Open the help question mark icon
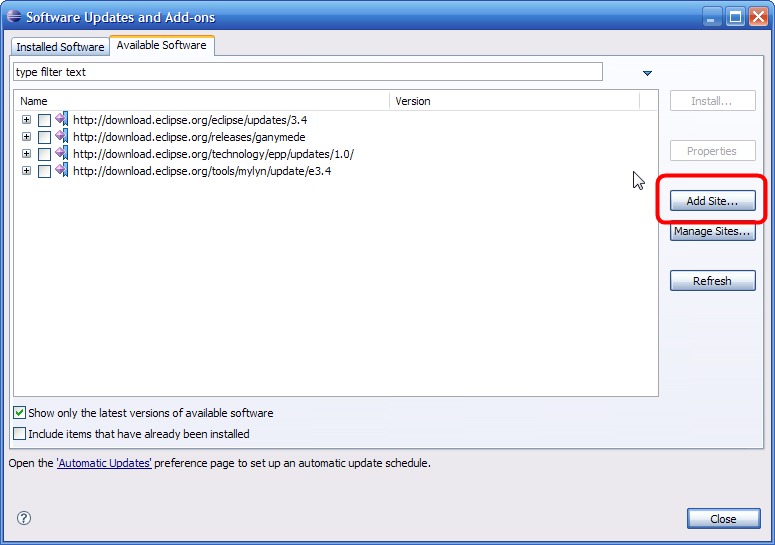Image resolution: width=775 pixels, height=545 pixels. [x=24, y=518]
